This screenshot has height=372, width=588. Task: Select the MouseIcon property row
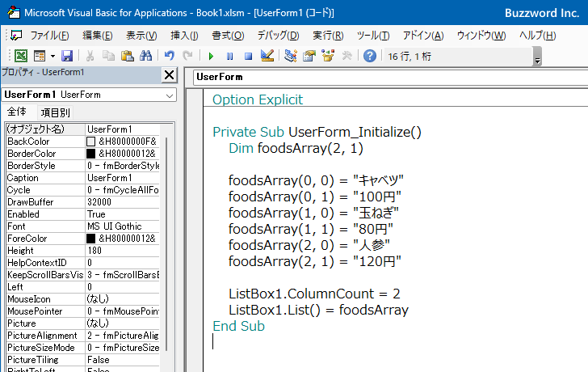(x=83, y=299)
